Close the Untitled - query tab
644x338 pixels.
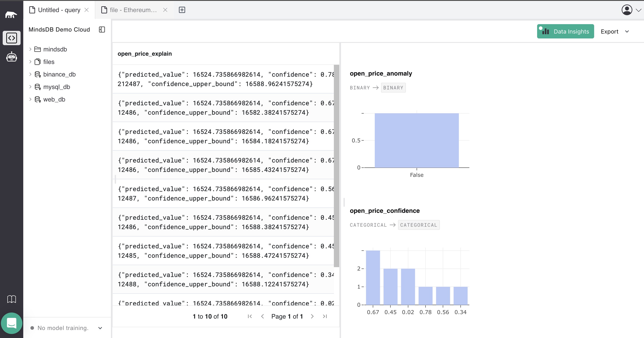[87, 10]
